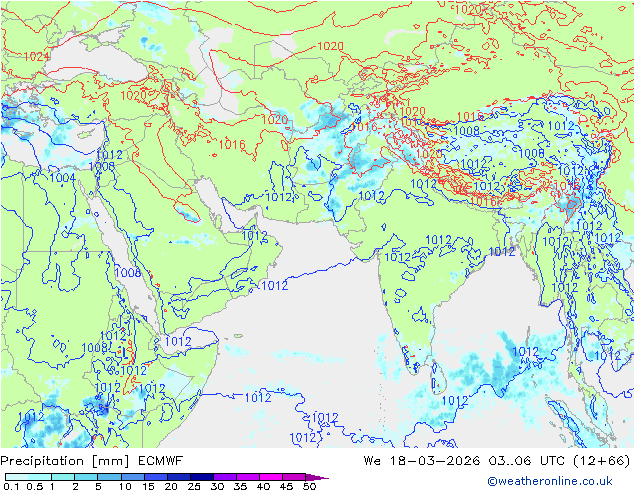Click the '50' legend value
The height and width of the screenshot is (490, 634).
(309, 486)
